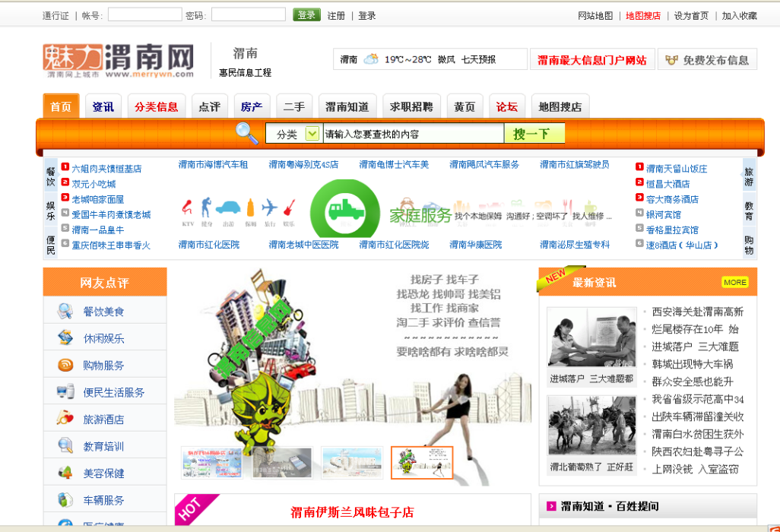Focus the 帐号 input field
The width and height of the screenshot is (780, 532).
click(144, 14)
